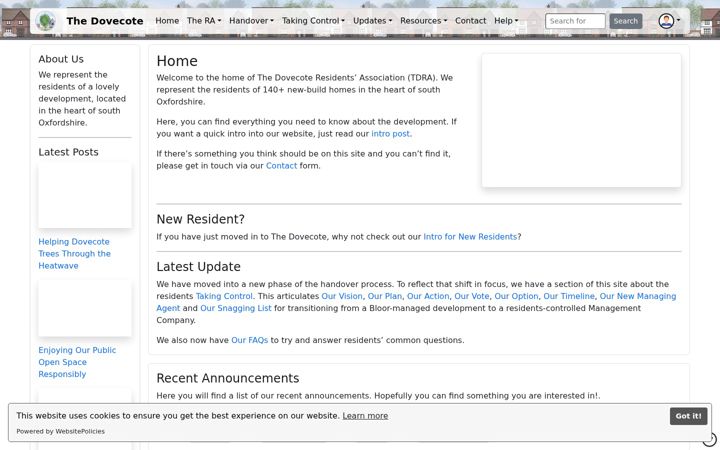
Task: Click the Dovecote tree logo icon
Action: pyautogui.click(x=45, y=21)
